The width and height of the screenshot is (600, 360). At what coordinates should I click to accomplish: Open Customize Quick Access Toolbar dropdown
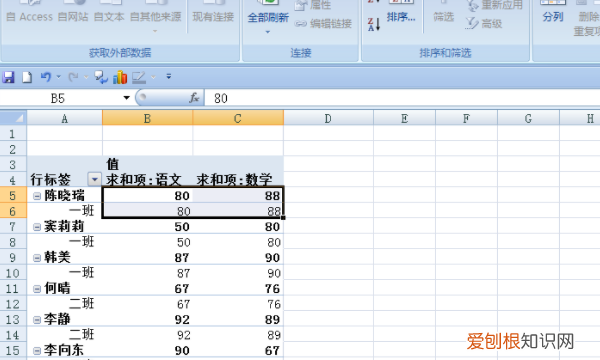168,77
